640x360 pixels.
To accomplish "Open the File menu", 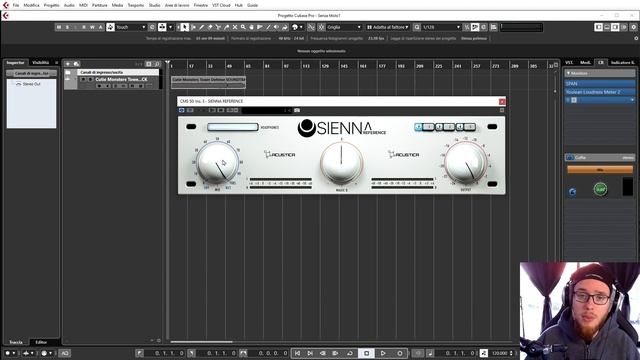I will point(16,5).
